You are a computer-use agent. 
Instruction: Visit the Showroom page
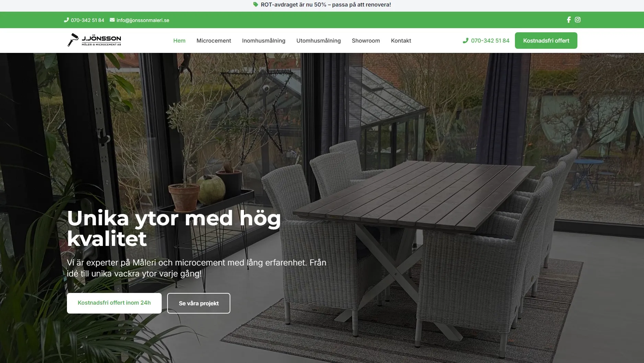[x=366, y=41]
